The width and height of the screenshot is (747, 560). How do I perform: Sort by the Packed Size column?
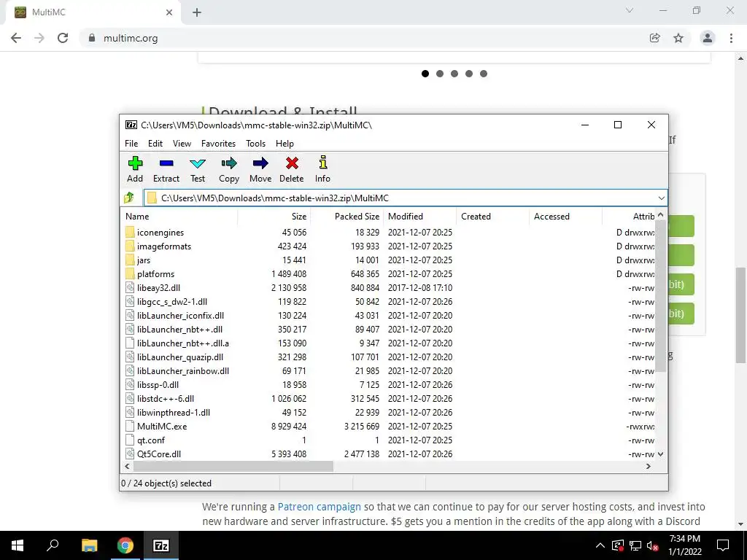347,216
